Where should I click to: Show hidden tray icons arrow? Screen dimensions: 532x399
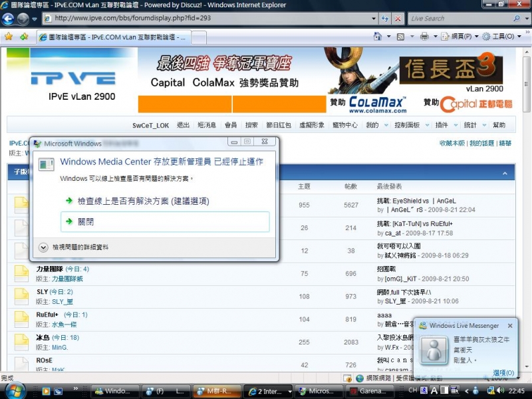[467, 391]
